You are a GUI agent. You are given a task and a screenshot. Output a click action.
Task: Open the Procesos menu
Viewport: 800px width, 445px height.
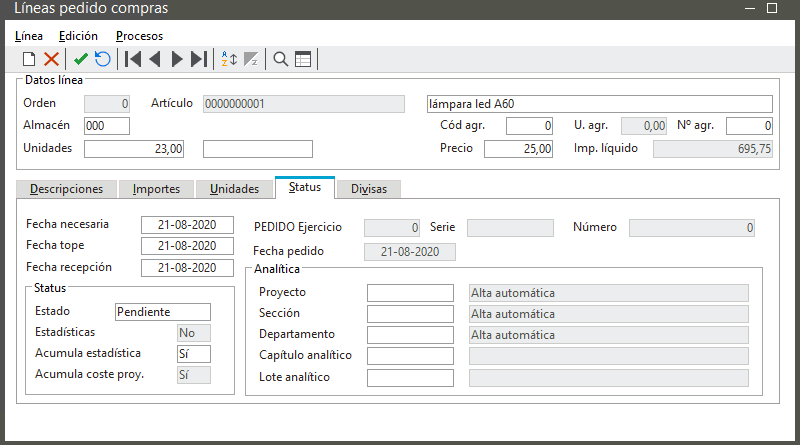139,36
